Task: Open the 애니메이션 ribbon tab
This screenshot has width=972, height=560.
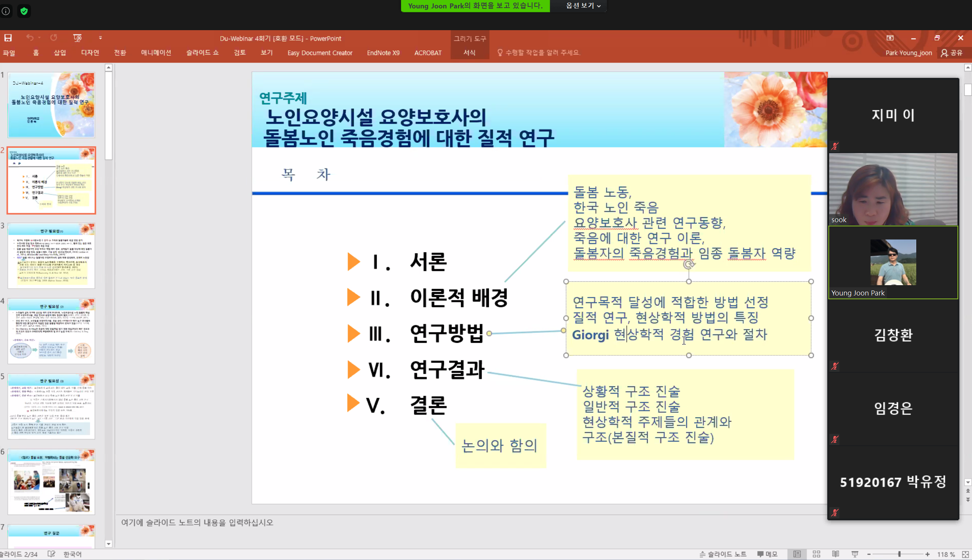Action: [156, 53]
